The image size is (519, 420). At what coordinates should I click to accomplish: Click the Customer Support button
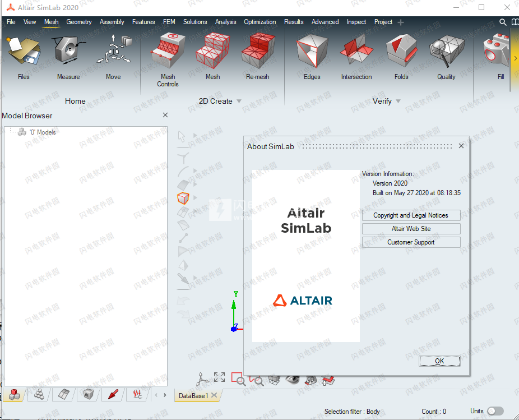pos(411,242)
